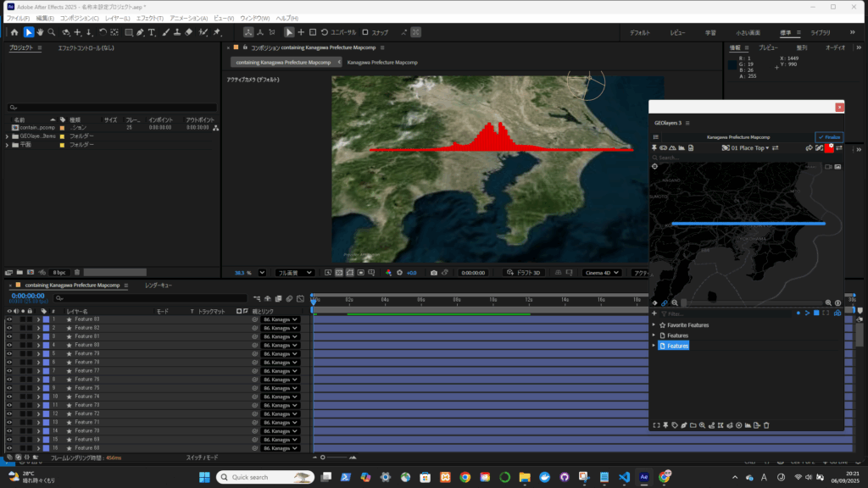The width and height of the screenshot is (868, 488).
Task: Expand the Feature 82 layer properties
Action: pos(38,328)
